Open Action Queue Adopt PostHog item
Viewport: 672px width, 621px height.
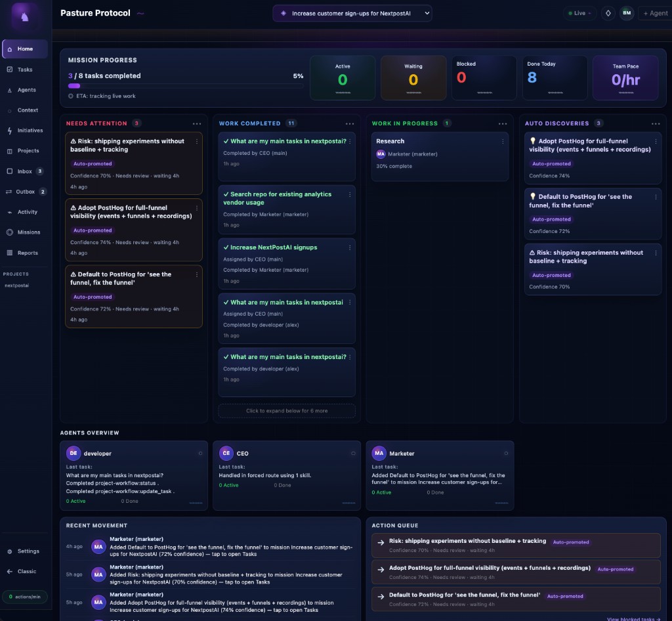[516, 572]
